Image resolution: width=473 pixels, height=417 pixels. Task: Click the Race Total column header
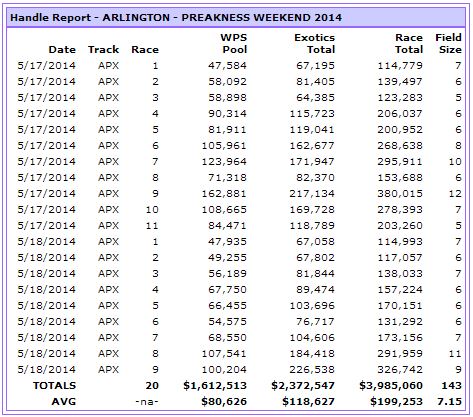409,44
